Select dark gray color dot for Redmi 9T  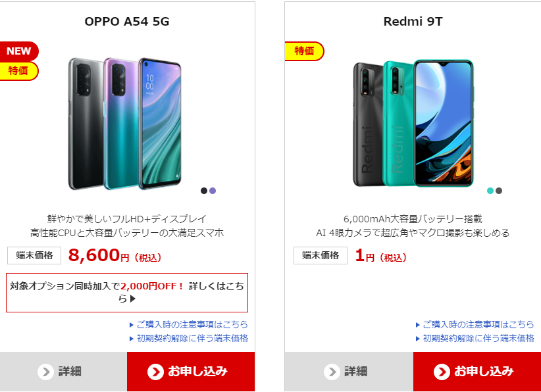point(499,191)
